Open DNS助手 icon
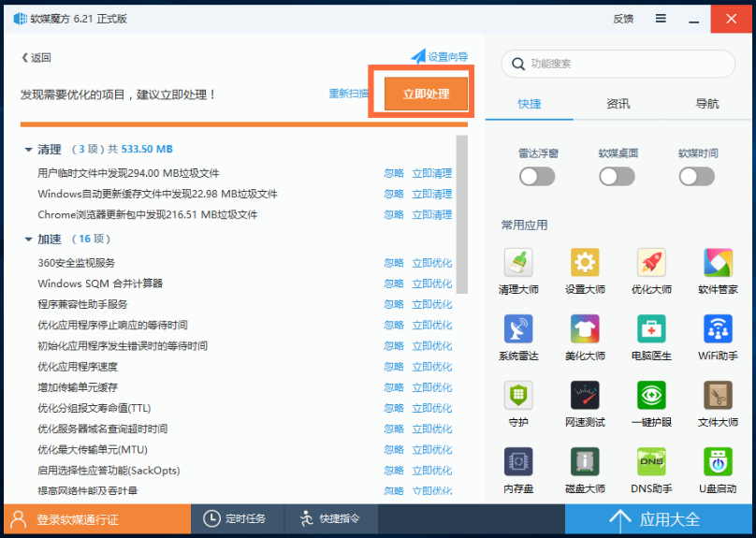This screenshot has height=538, width=756. point(651,462)
